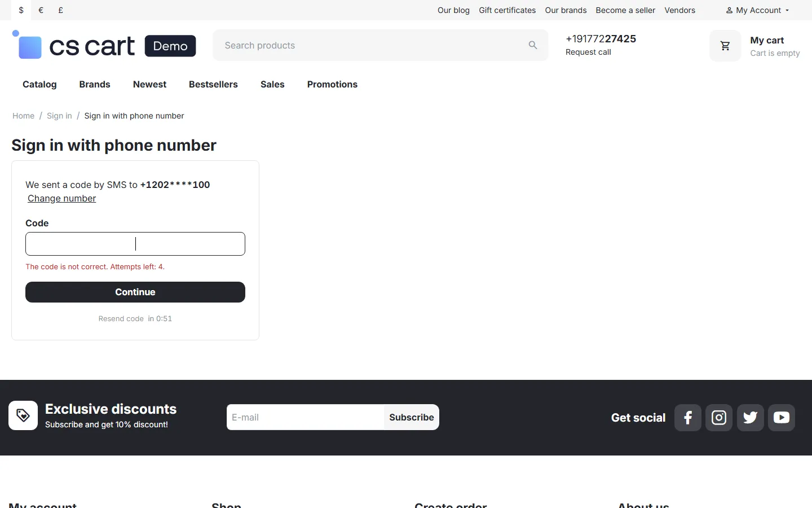Click the search magnifier icon

point(533,45)
